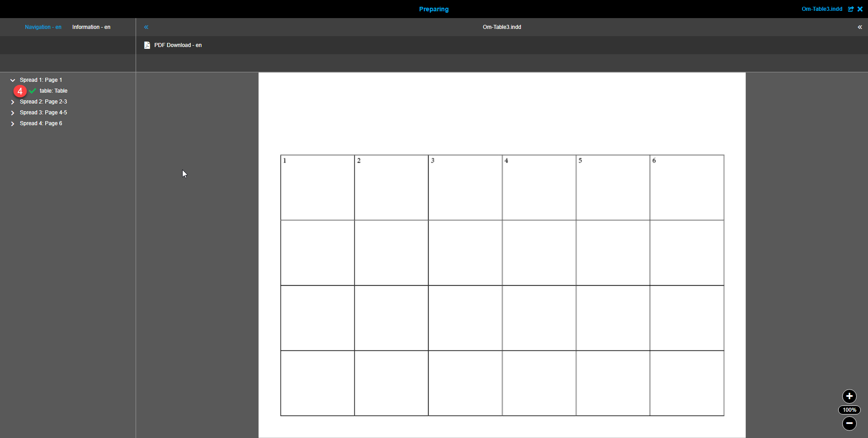
Task: Click the blue X icon in the top bar
Action: (860, 9)
